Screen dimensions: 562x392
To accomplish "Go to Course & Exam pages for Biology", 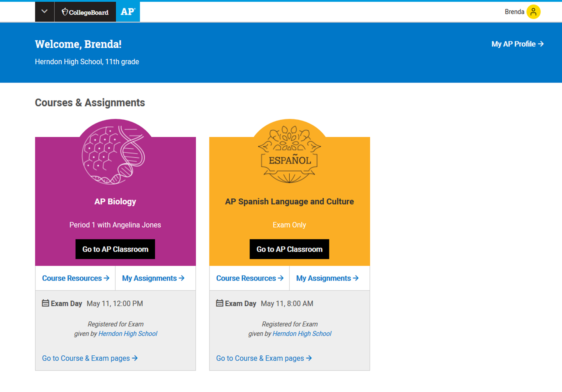I will pos(90,358).
